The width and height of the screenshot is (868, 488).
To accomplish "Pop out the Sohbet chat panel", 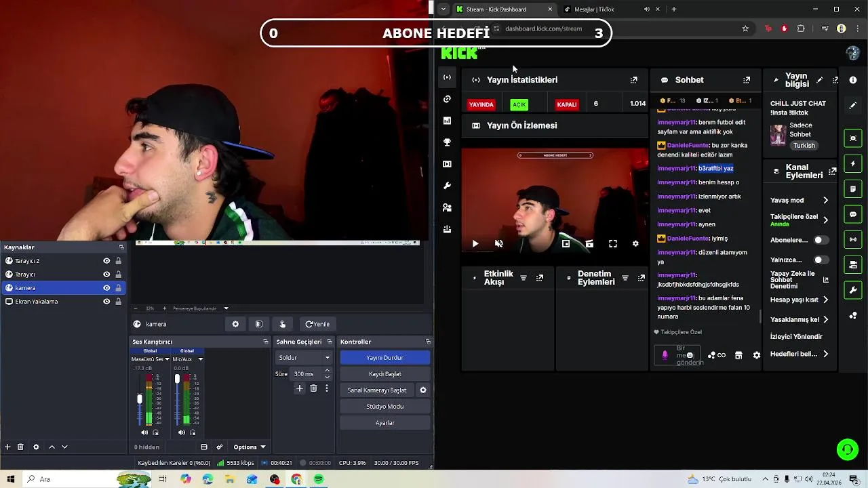I will coord(747,80).
